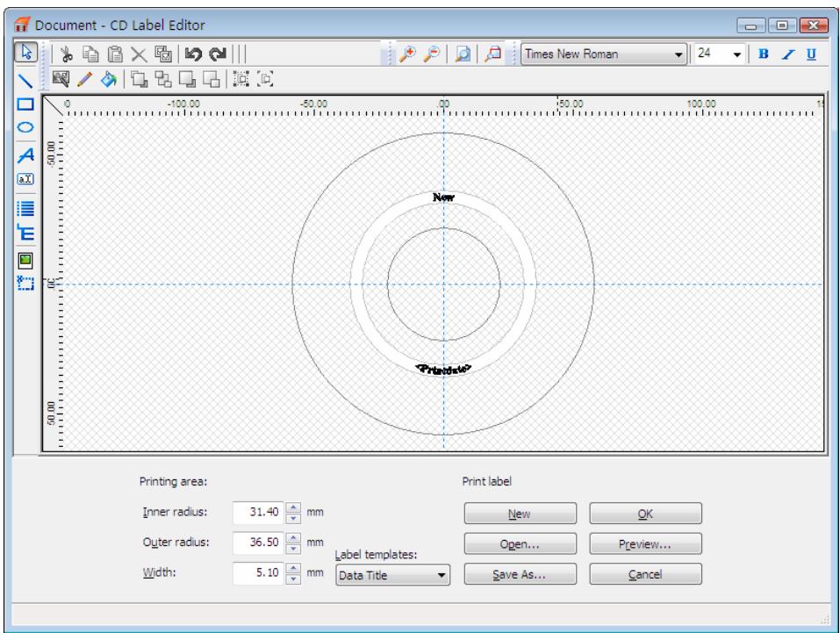The height and width of the screenshot is (633, 840).
Task: Click the Width value field
Action: pos(258,573)
